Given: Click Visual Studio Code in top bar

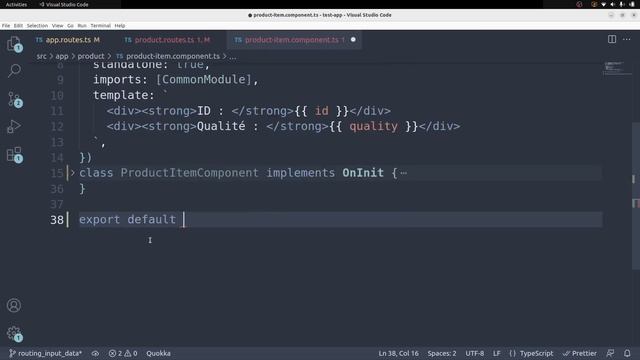Looking at the screenshot, I should point(64,4).
